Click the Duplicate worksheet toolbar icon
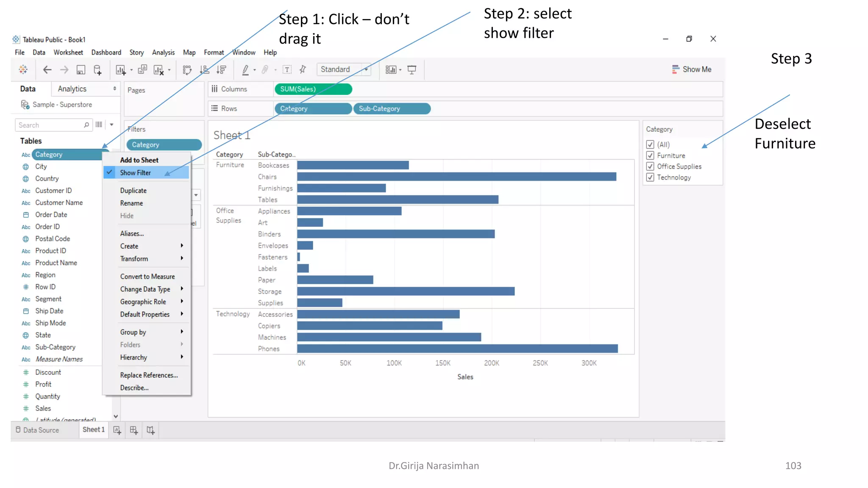 pos(142,70)
